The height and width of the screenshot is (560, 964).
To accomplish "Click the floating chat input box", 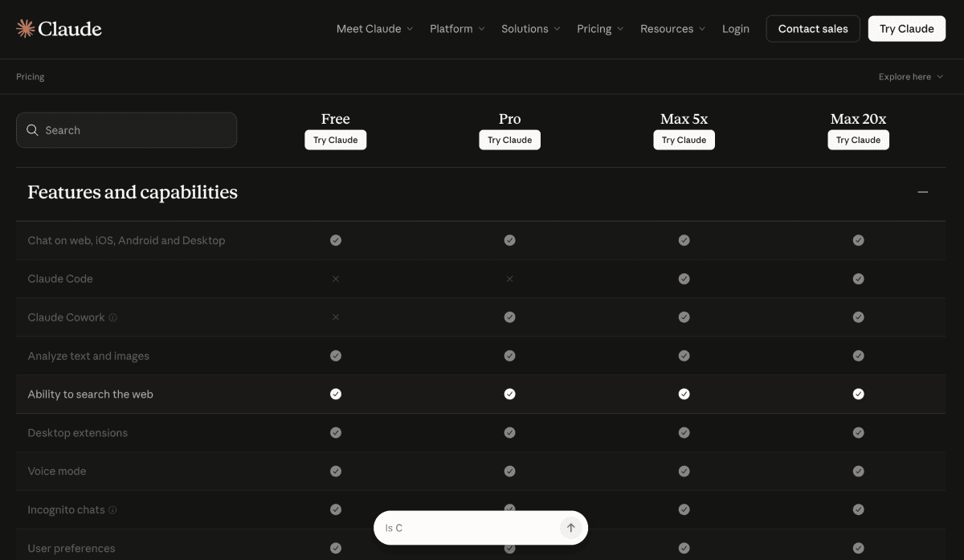I will click(x=480, y=528).
